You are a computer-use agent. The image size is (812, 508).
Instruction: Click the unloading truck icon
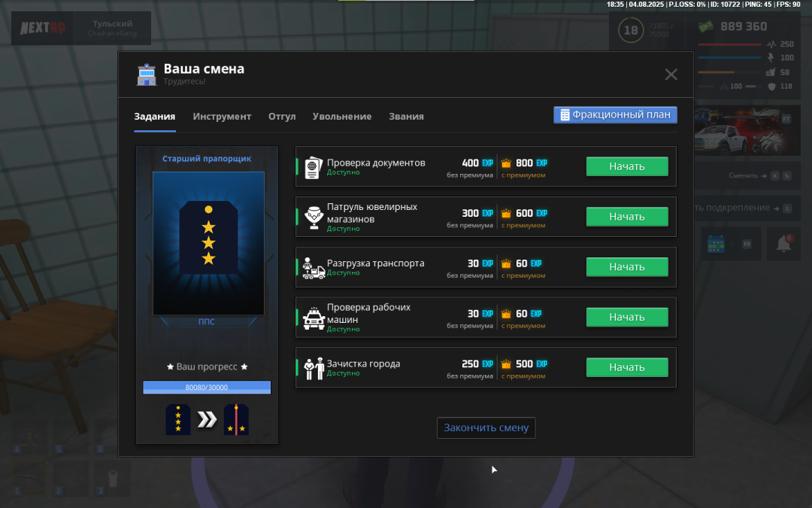(x=314, y=268)
